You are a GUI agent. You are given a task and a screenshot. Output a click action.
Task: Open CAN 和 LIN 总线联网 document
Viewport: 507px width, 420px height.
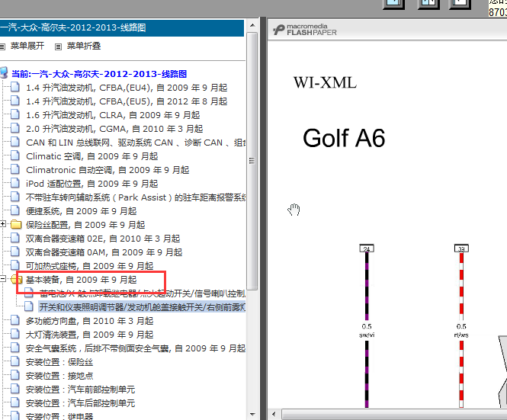pos(136,143)
